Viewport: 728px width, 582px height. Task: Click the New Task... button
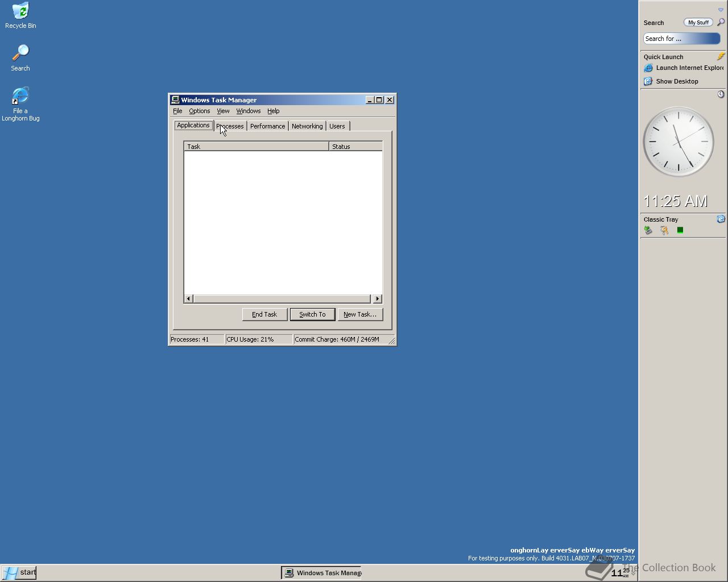360,314
